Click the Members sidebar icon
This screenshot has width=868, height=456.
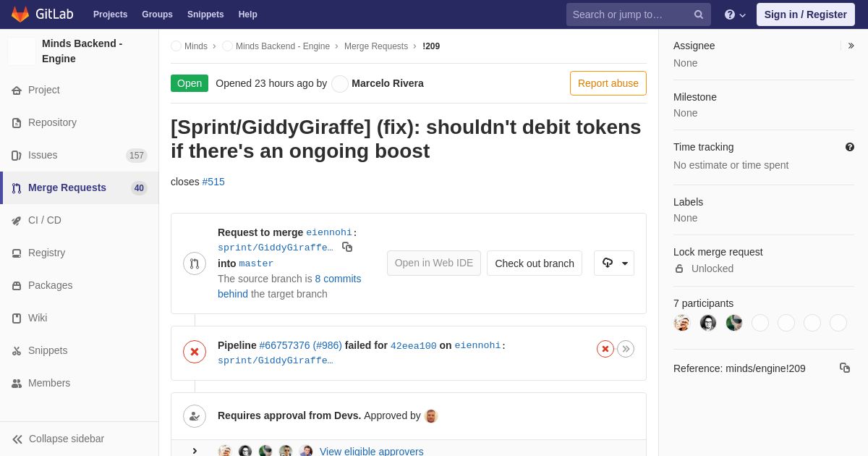pos(17,384)
